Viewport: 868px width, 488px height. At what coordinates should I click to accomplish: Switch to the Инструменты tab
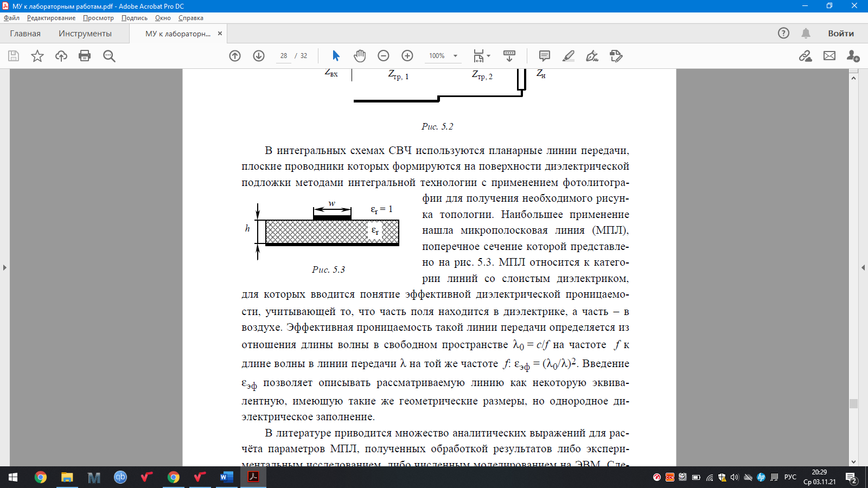(85, 34)
